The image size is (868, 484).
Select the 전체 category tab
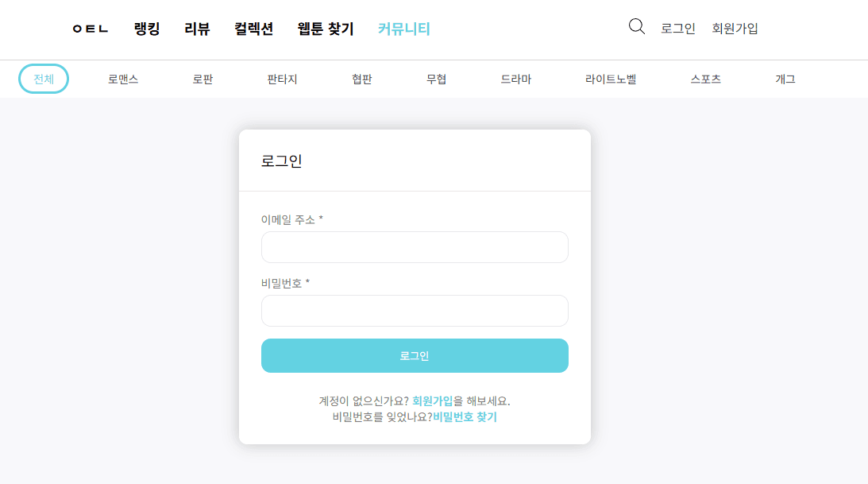(43, 79)
